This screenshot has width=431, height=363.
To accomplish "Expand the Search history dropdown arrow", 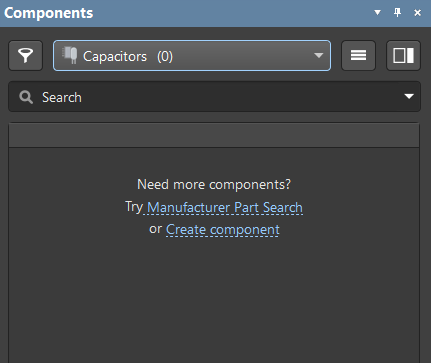I will coord(409,97).
